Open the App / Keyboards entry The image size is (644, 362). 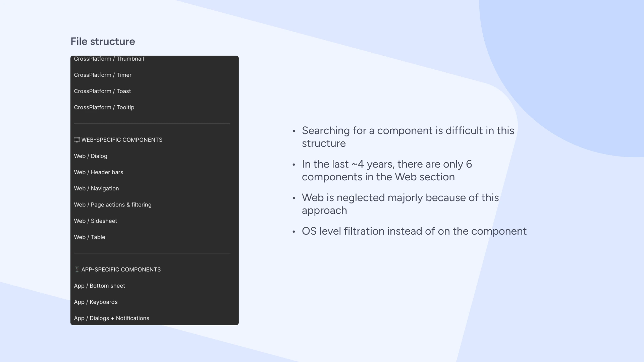click(x=96, y=302)
